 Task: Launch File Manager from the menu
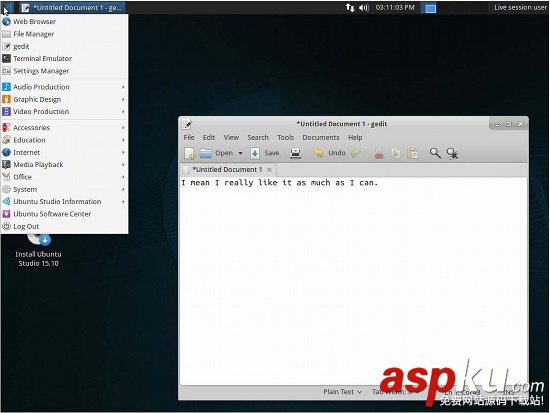65,34
